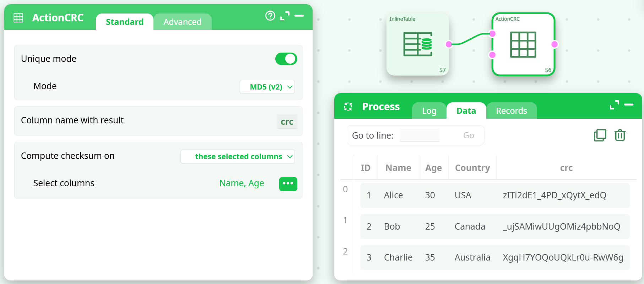Screen dimensions: 644x284
Task: Open the MD5 (v2) mode dropdown
Action: point(267,87)
